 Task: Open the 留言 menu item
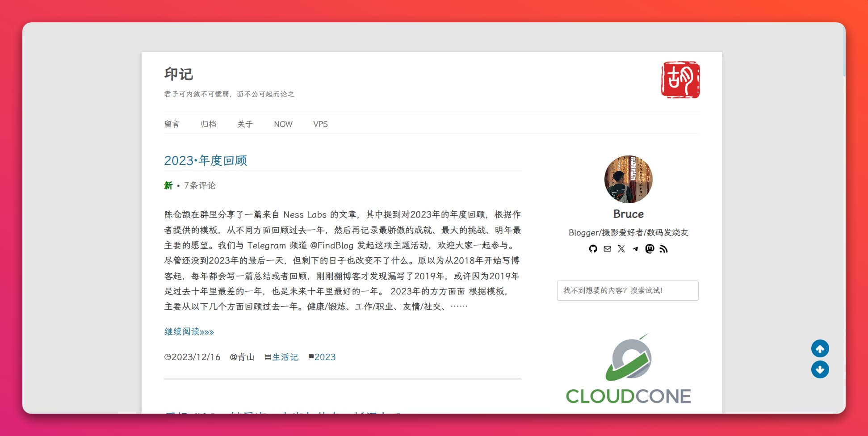point(172,124)
